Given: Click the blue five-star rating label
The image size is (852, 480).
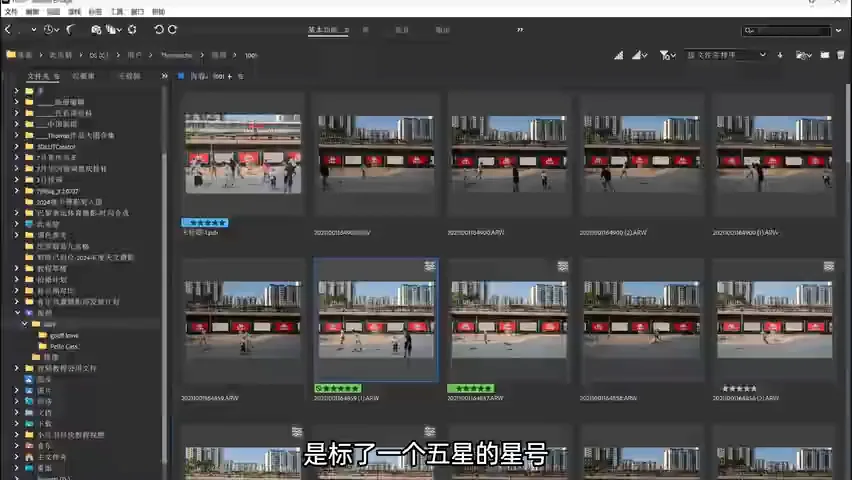Looking at the screenshot, I should [x=205, y=222].
